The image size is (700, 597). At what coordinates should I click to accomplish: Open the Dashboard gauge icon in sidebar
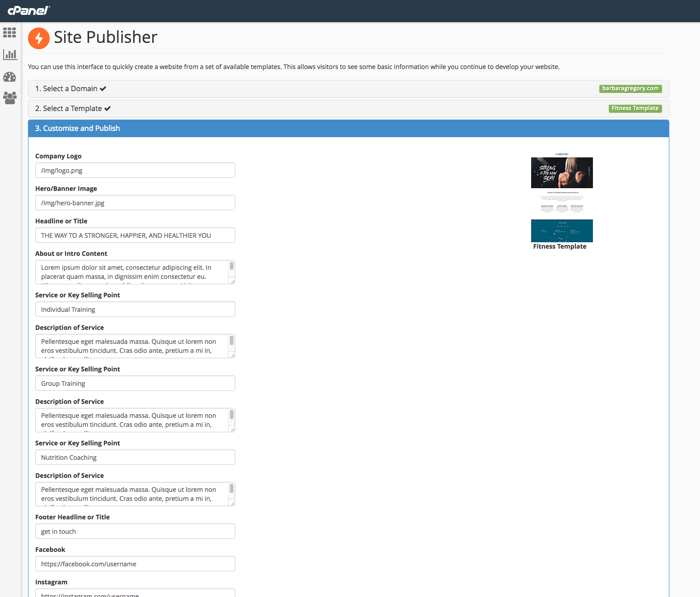(9, 77)
